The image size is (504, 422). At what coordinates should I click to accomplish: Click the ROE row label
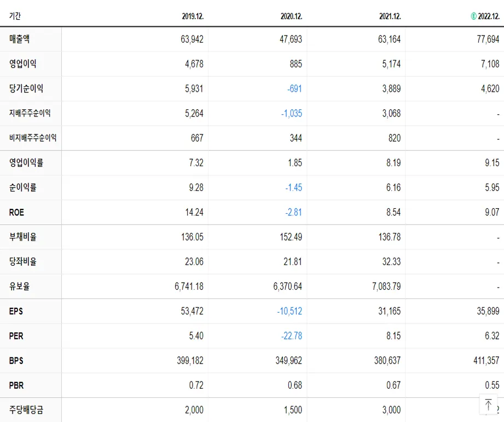(16, 212)
